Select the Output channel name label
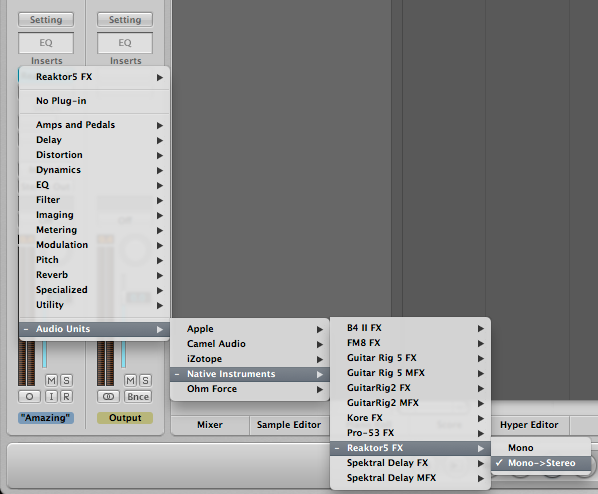This screenshot has width=598, height=494. tap(125, 418)
